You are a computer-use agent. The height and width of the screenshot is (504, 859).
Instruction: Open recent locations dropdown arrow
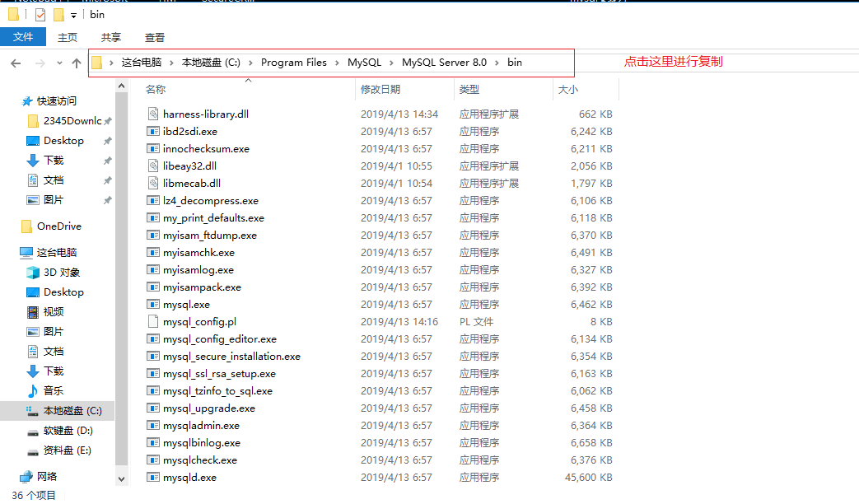coord(59,63)
